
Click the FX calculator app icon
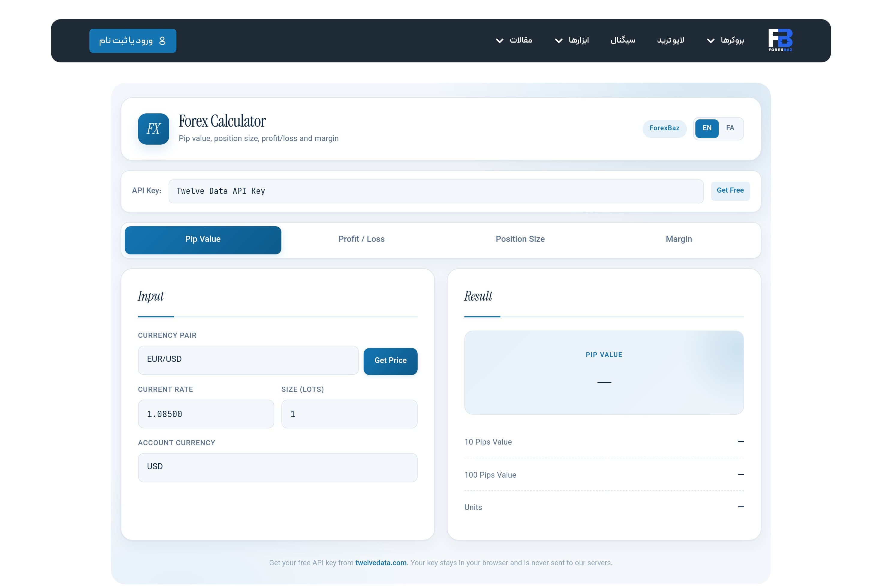pyautogui.click(x=153, y=129)
